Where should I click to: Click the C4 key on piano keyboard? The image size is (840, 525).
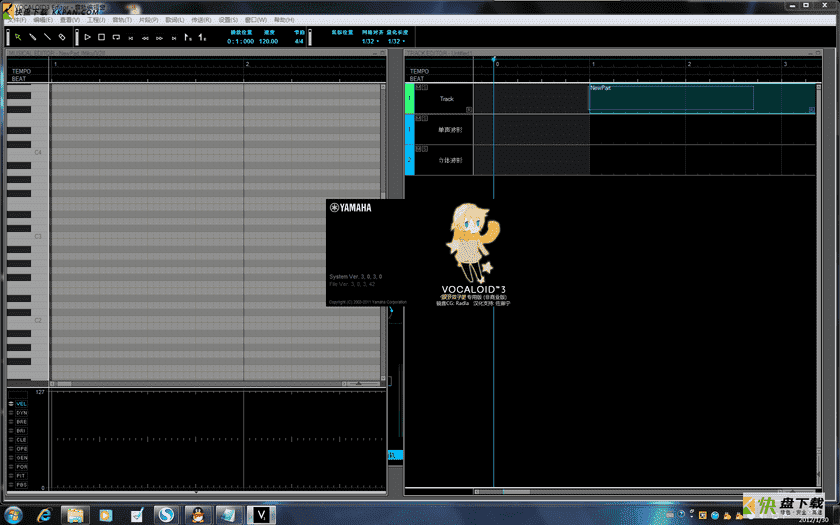click(x=27, y=153)
